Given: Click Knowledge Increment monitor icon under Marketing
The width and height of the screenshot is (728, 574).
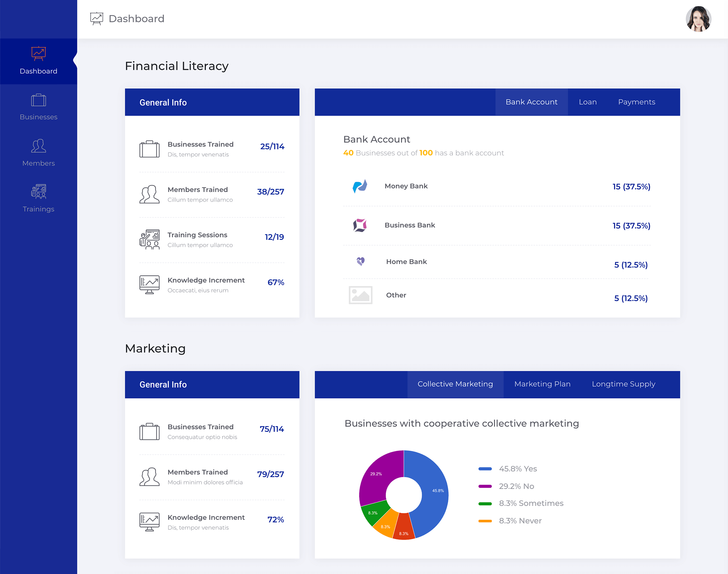Looking at the screenshot, I should (x=150, y=522).
